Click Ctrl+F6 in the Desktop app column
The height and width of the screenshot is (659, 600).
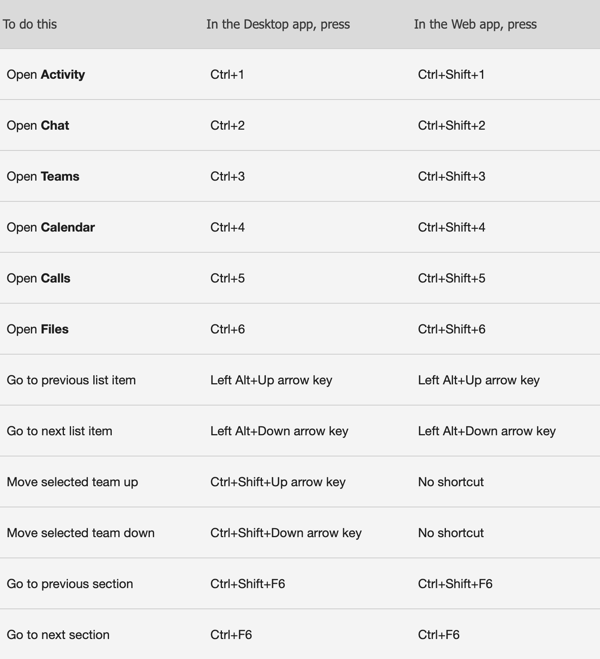pyautogui.click(x=231, y=635)
